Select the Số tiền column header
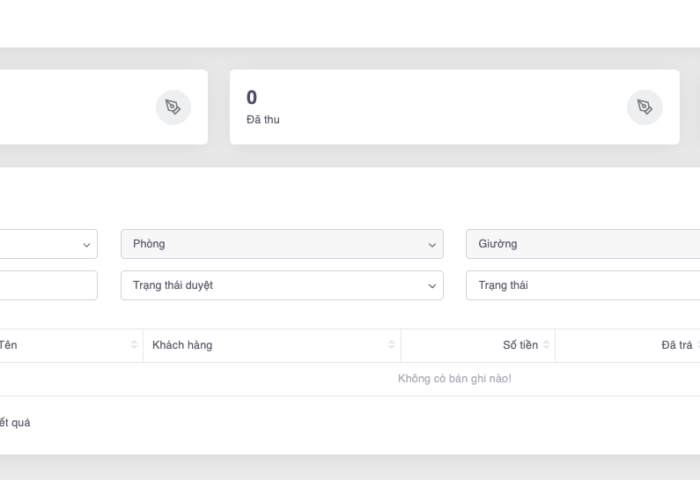This screenshot has width=700, height=480. point(520,345)
